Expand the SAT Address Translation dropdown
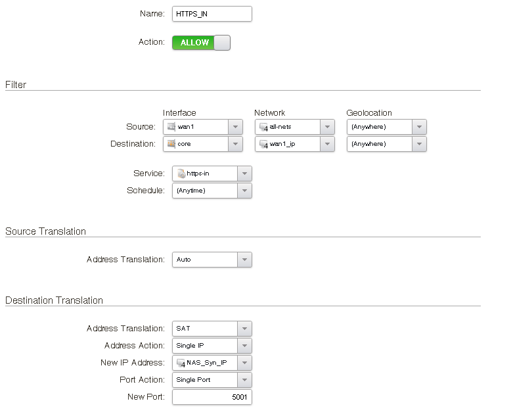 (x=244, y=329)
